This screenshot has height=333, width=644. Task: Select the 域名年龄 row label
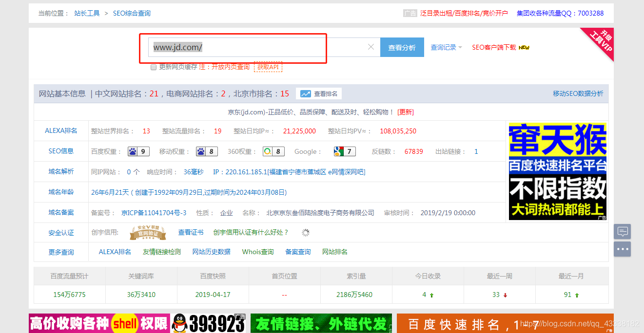click(61, 192)
